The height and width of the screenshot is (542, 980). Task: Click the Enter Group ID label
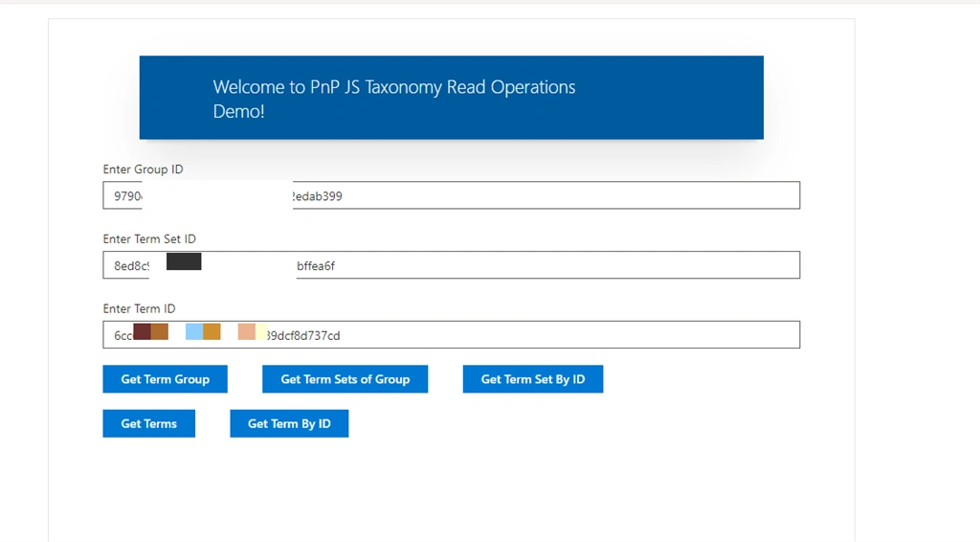[x=144, y=169]
